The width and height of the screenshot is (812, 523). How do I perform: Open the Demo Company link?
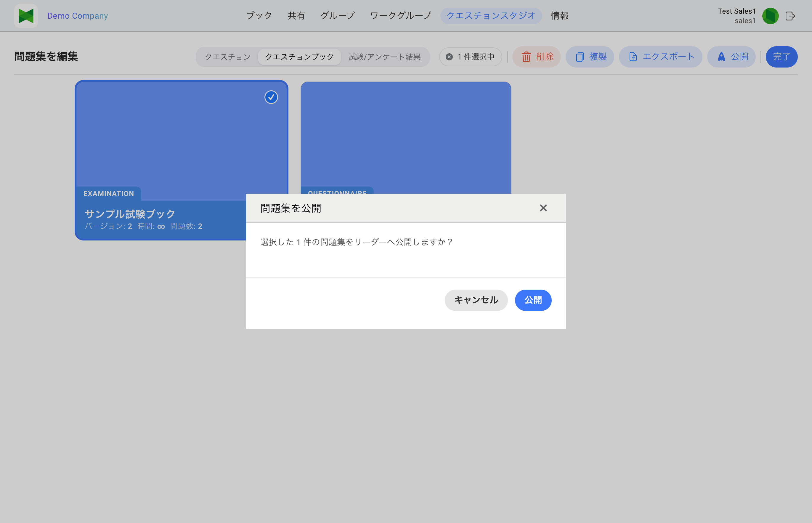pos(77,16)
